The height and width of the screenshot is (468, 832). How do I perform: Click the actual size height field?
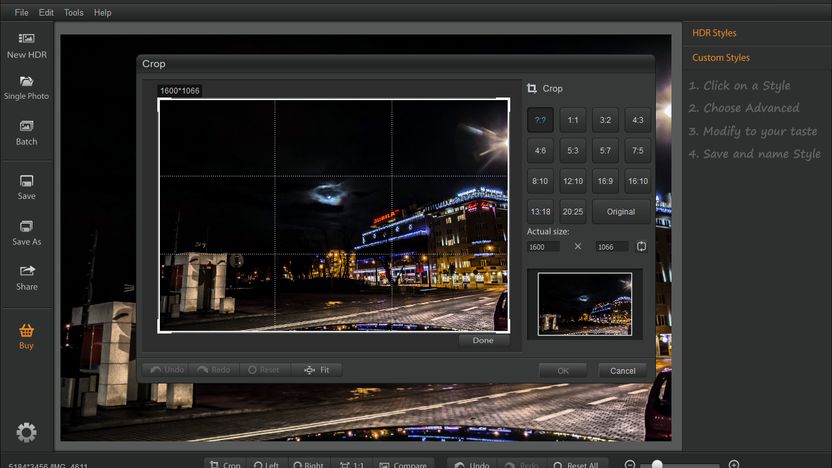tap(612, 247)
